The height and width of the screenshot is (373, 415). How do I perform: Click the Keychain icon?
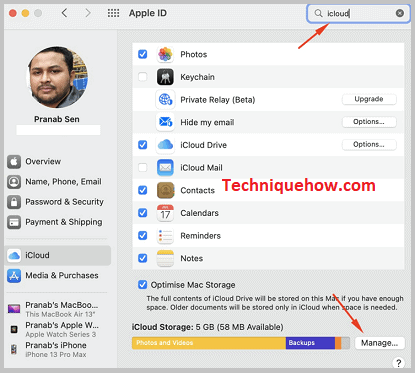165,77
